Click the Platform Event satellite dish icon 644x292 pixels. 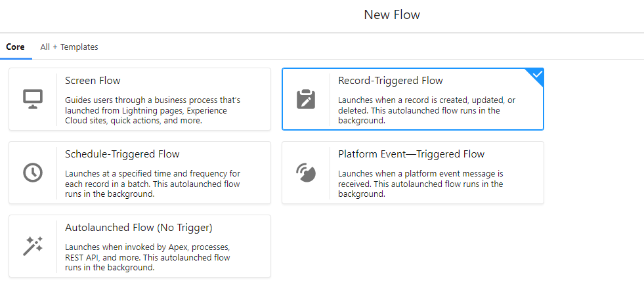click(x=306, y=173)
